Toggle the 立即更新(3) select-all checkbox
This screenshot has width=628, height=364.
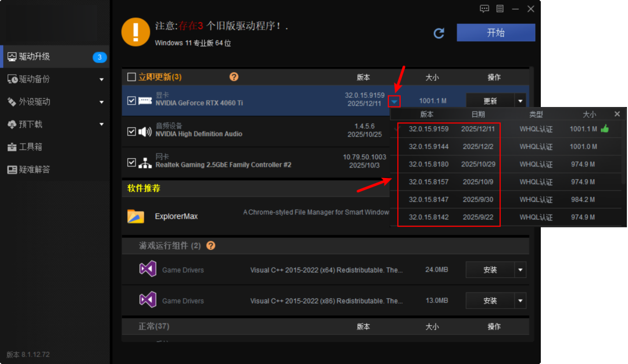pos(131,77)
